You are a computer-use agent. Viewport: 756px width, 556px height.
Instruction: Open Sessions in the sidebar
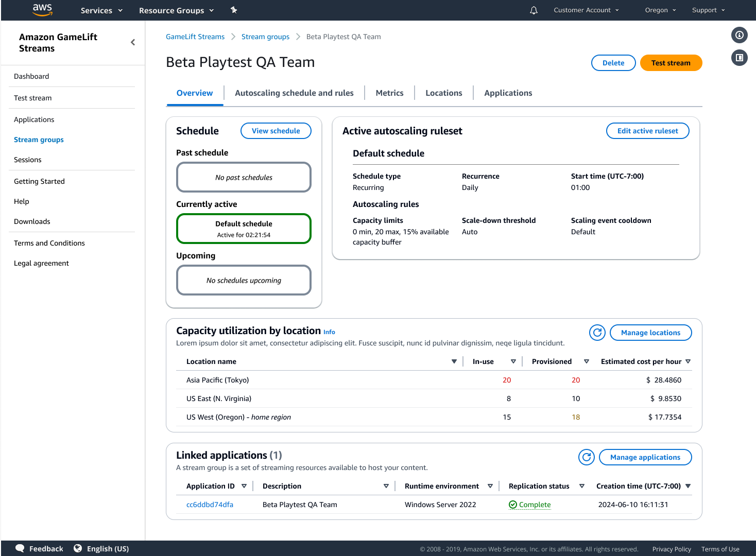[28, 160]
